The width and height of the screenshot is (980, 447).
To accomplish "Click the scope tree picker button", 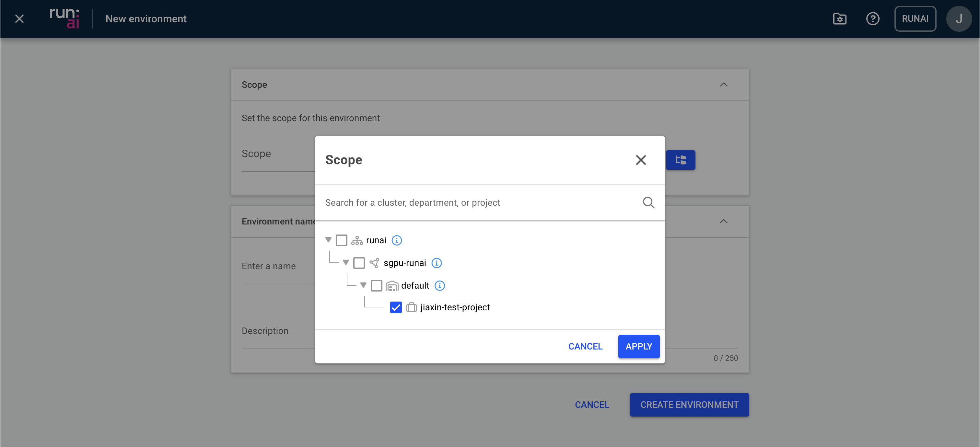I will point(680,160).
